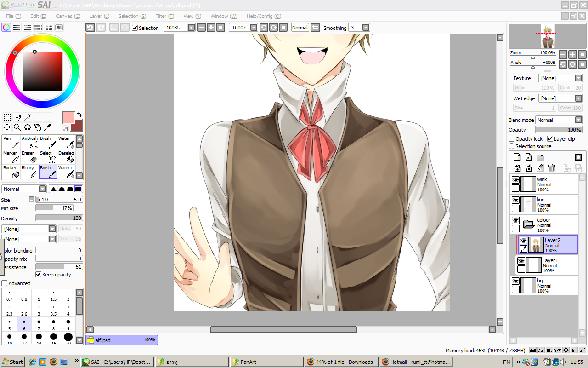Click the redo arrow in the toolbar
This screenshot has height=368, width=588.
[101, 28]
